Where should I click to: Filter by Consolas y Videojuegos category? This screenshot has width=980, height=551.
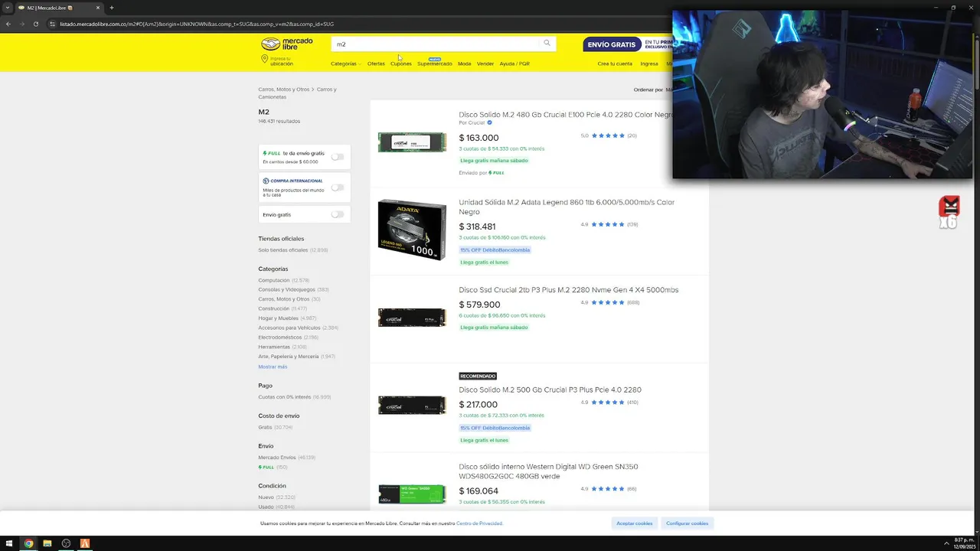(x=286, y=289)
